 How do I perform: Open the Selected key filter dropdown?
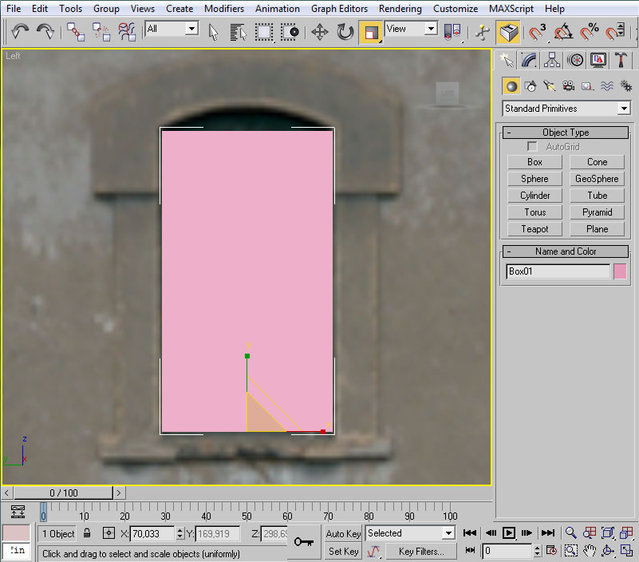(410, 534)
